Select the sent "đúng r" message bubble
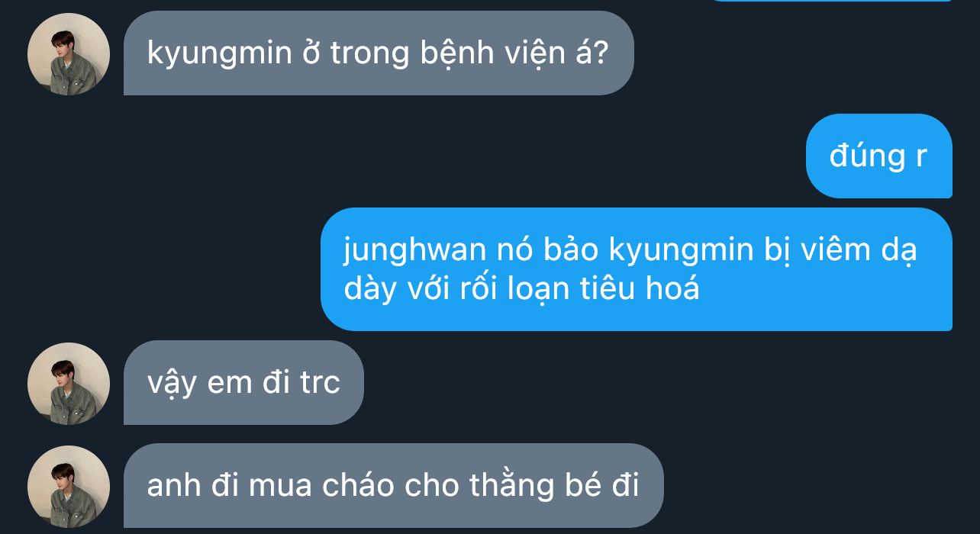Viewport: 980px width, 534px height. coord(879,156)
